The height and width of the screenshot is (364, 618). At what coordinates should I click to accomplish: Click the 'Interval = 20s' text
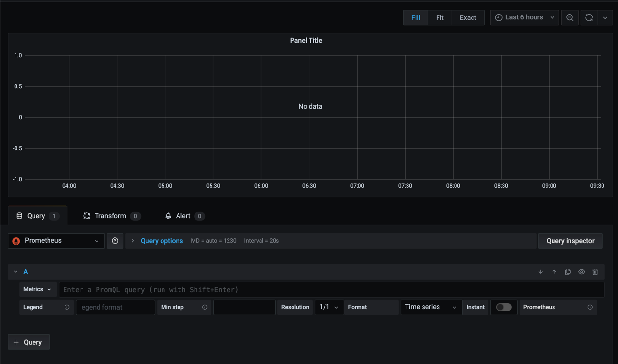pos(261,241)
